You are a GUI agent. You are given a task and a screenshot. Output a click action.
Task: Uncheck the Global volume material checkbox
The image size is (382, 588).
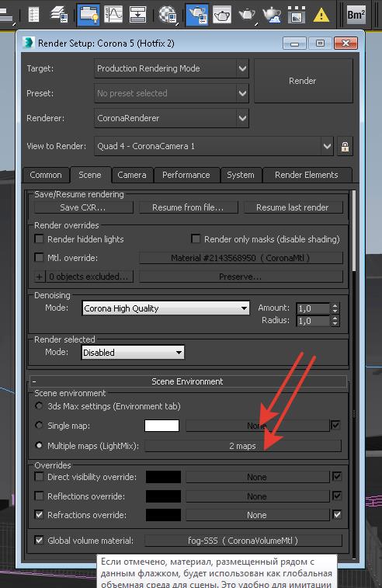[39, 540]
